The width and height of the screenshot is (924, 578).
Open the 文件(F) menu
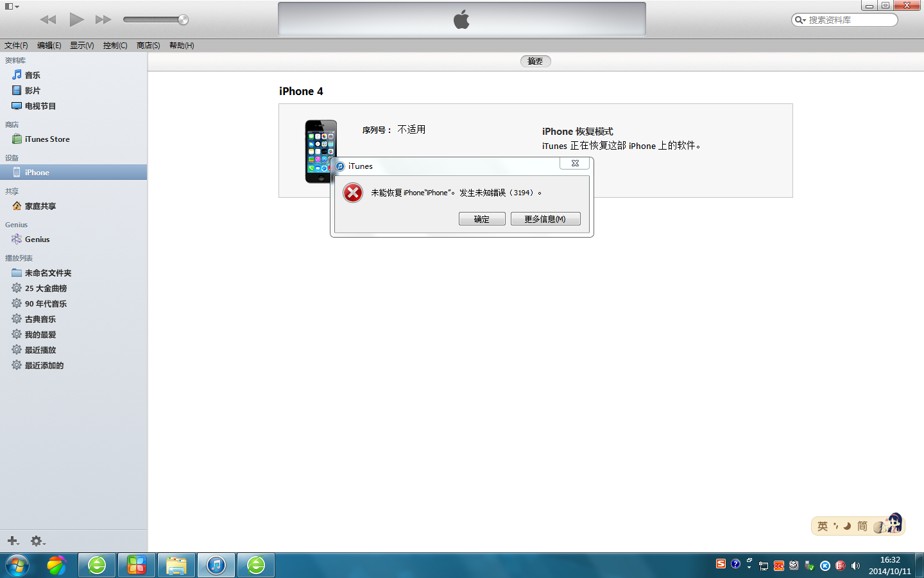tap(16, 46)
